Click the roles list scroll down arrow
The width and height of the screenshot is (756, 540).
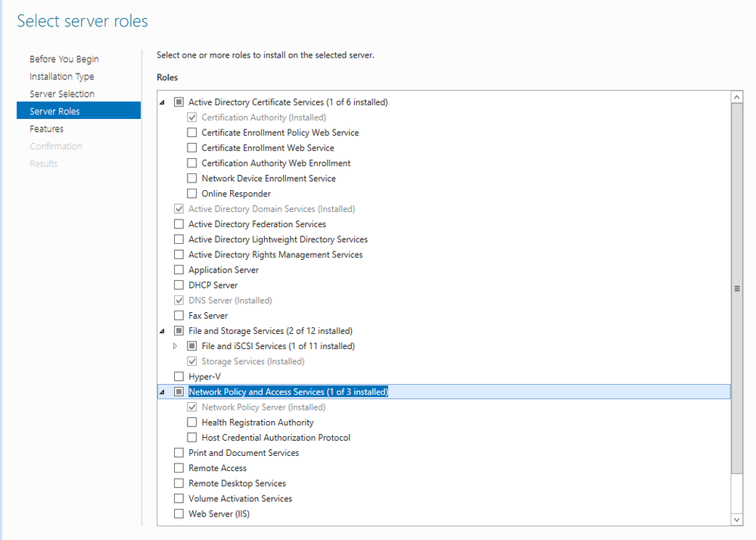pos(737,519)
